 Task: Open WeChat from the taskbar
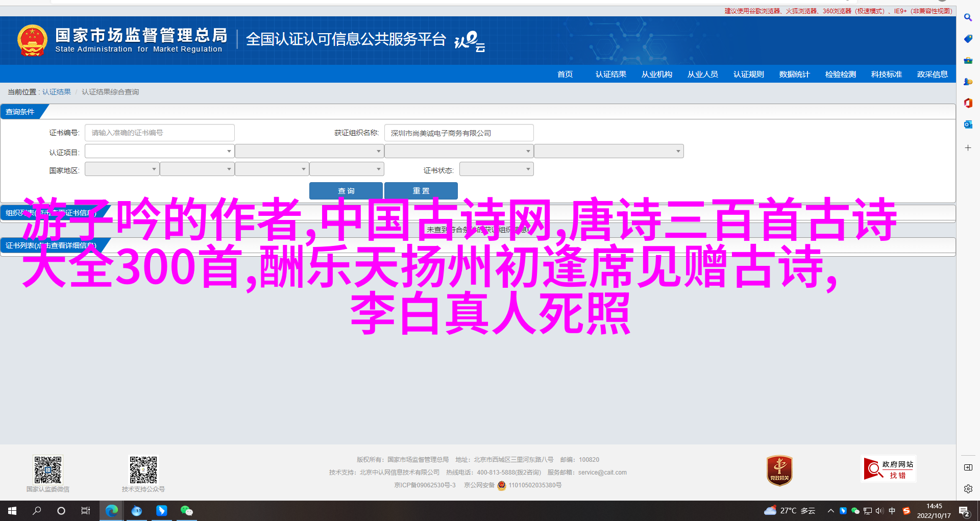pos(186,511)
